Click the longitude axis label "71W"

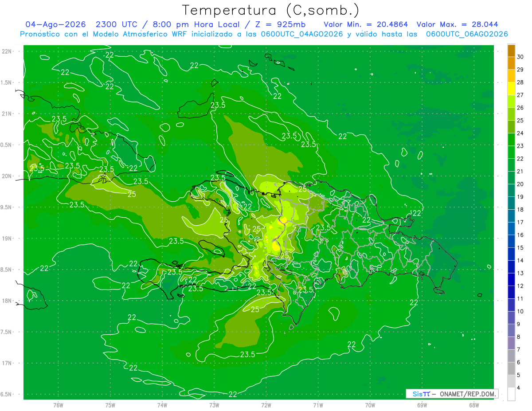pyautogui.click(x=318, y=404)
